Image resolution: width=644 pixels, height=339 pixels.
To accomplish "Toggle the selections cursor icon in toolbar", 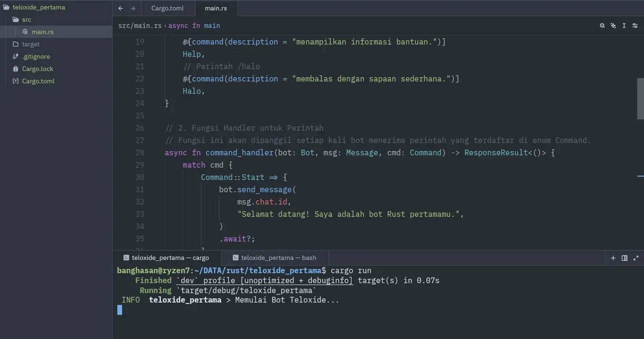I will [x=624, y=26].
